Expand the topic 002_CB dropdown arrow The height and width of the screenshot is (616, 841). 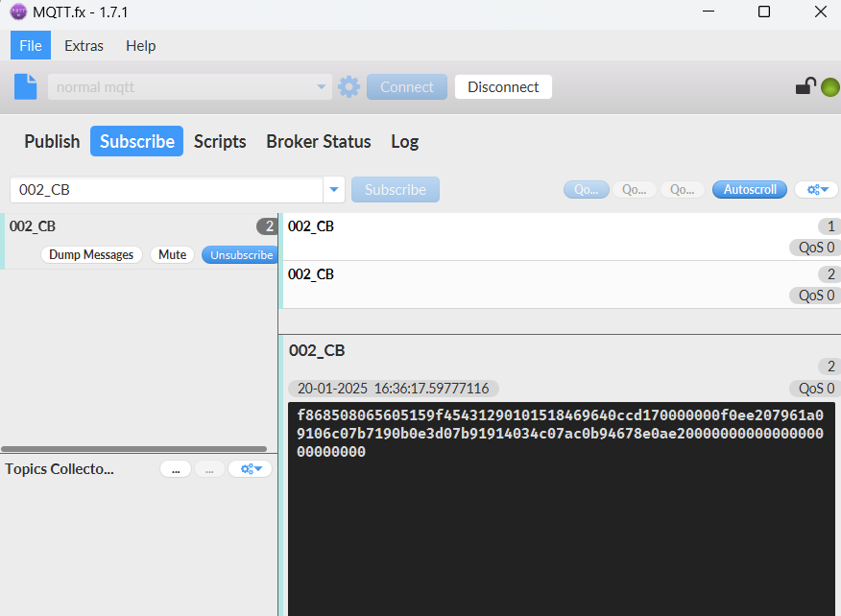[333, 189]
